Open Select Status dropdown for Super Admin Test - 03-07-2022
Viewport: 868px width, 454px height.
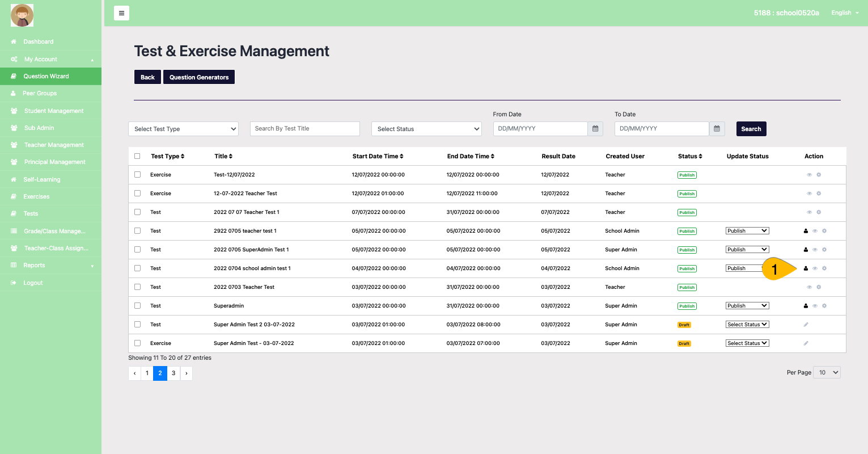(747, 343)
